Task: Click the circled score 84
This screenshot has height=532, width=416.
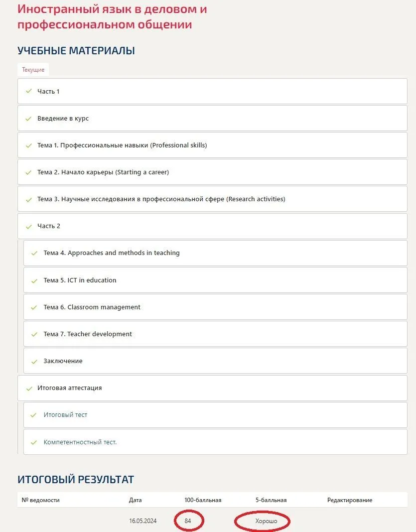Action: pos(188,521)
